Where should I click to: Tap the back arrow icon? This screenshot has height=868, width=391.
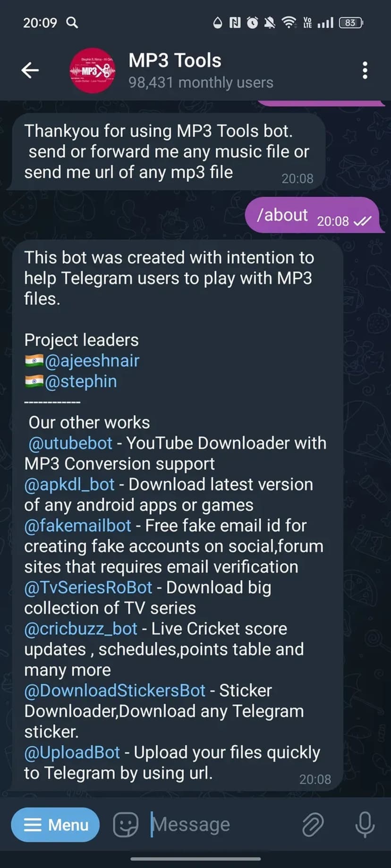click(30, 70)
